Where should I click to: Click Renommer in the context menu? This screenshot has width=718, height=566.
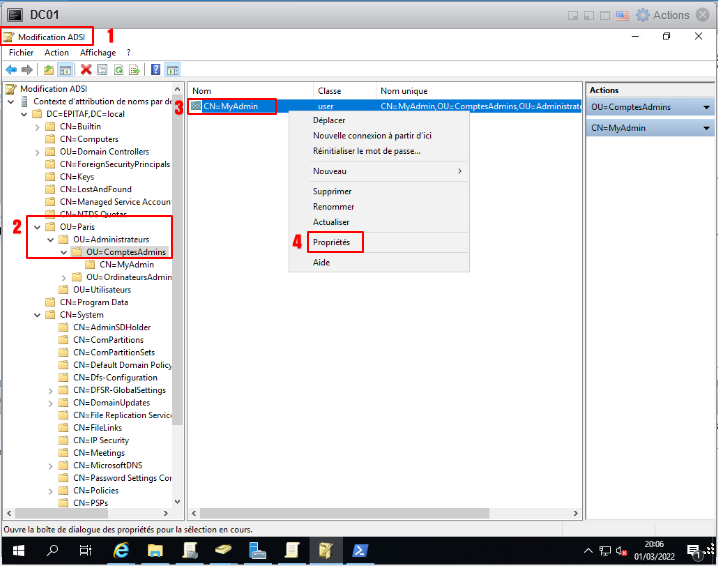333,207
